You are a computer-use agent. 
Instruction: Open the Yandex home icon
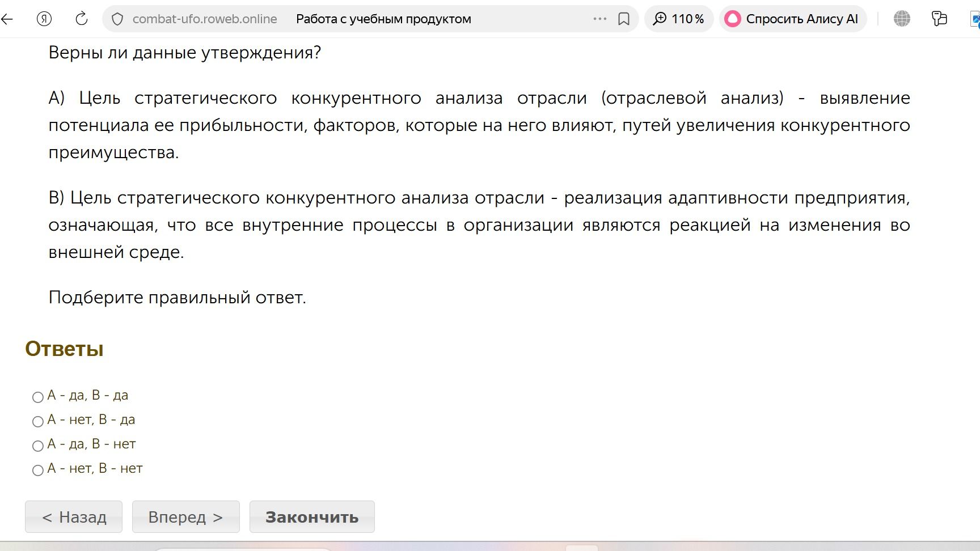(44, 19)
